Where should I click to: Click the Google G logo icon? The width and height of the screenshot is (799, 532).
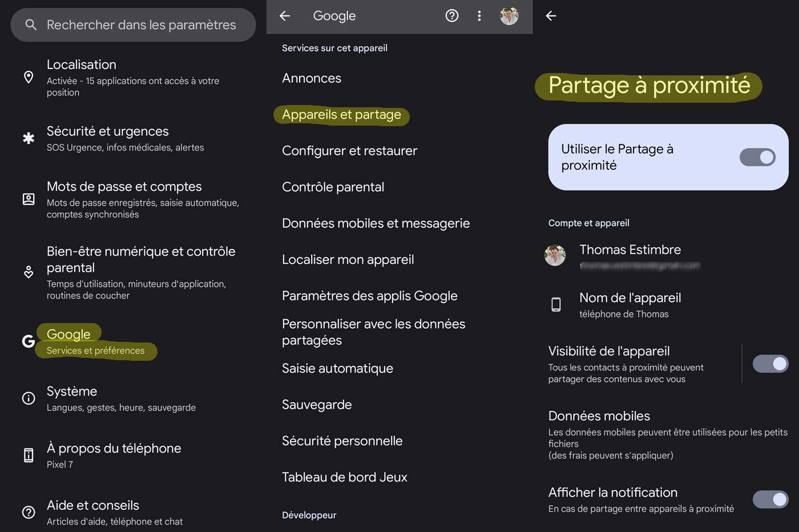[29, 341]
